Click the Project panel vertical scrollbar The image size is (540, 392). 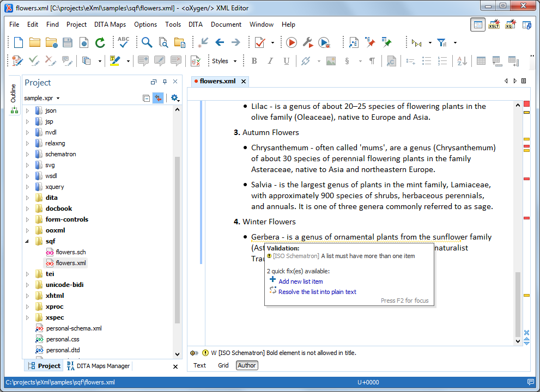pos(177,240)
